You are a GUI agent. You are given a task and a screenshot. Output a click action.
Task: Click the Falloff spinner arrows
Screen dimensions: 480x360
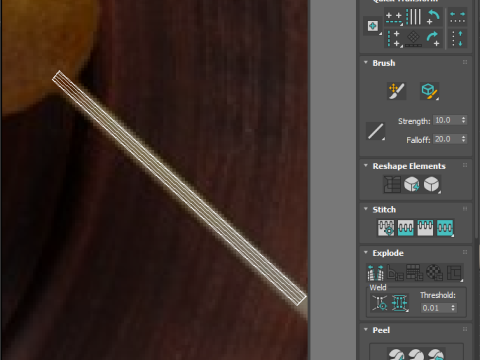tap(463, 139)
